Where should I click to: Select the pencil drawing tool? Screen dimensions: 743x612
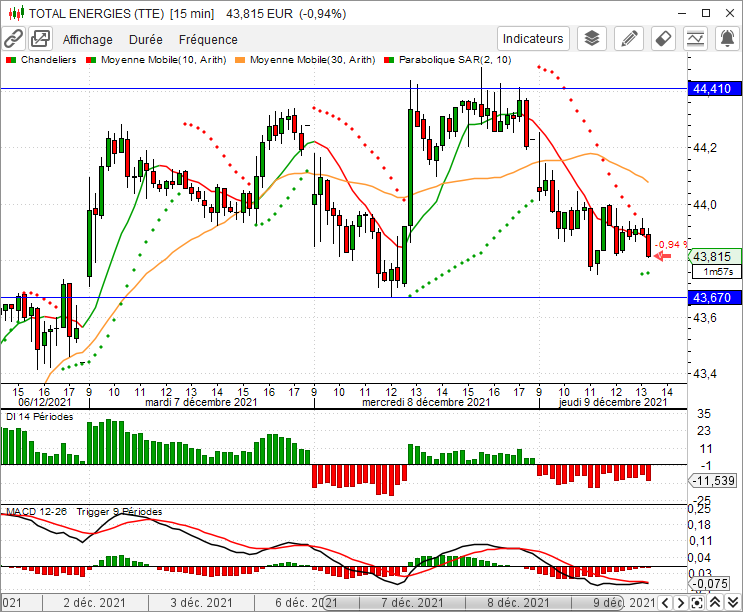click(x=629, y=39)
